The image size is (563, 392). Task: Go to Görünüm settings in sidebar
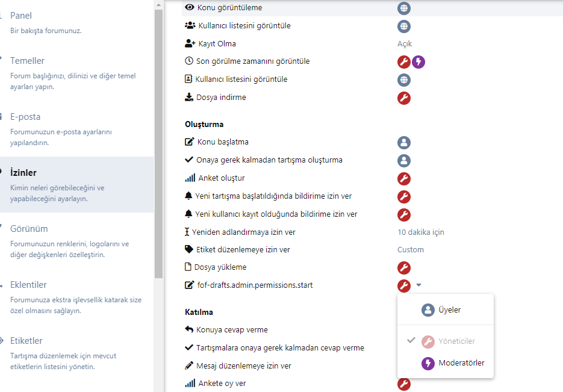29,229
